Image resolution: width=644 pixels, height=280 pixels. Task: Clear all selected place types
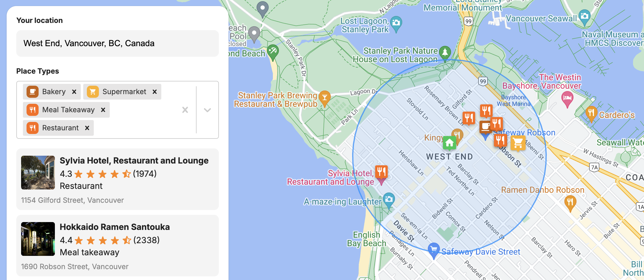click(185, 110)
